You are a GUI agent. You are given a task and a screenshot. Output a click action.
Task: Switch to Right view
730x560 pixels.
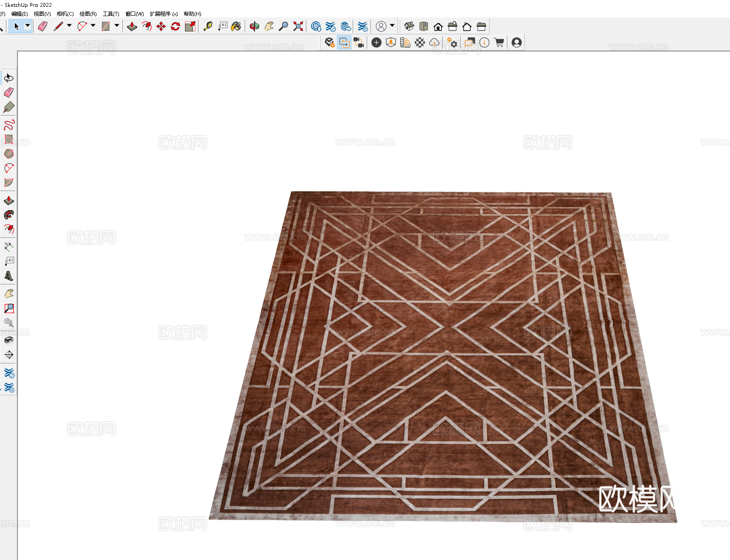coord(453,26)
